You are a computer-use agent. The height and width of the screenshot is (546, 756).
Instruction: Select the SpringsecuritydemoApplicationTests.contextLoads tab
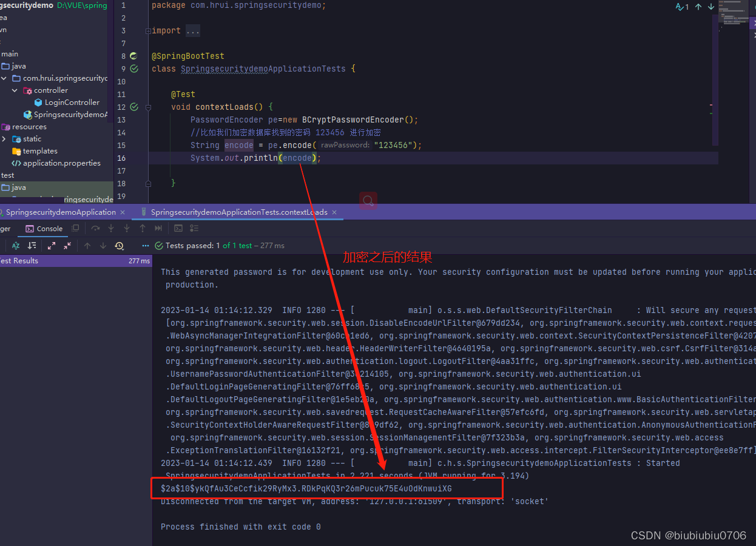[239, 212]
